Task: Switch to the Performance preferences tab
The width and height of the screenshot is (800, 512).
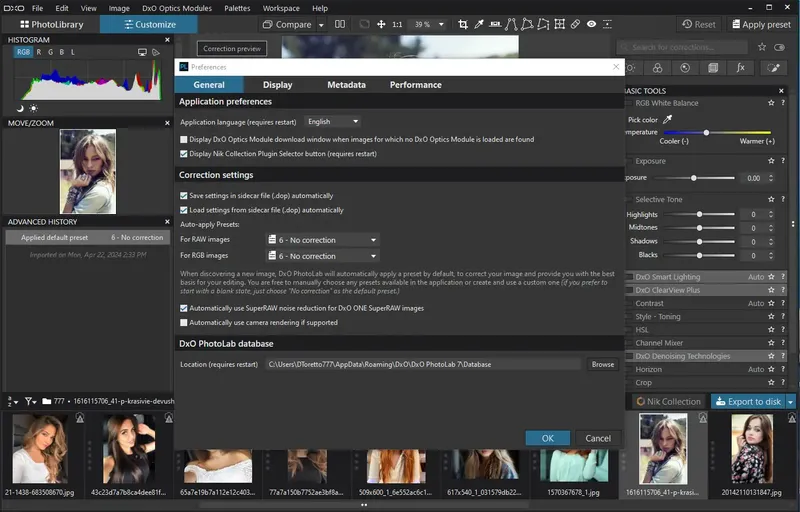Action: [x=416, y=85]
